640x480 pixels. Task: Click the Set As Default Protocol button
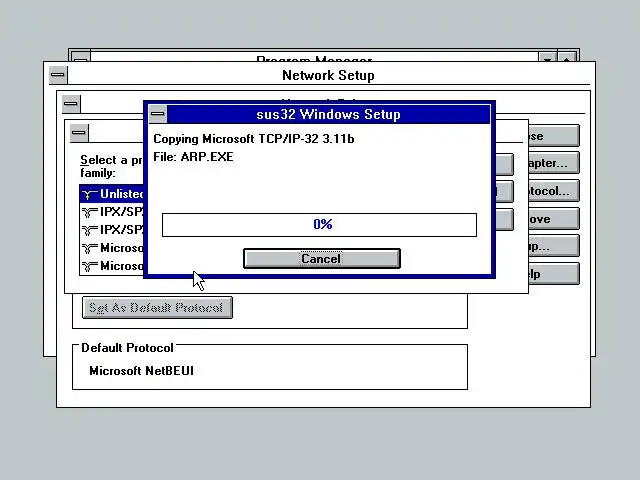tap(157, 307)
